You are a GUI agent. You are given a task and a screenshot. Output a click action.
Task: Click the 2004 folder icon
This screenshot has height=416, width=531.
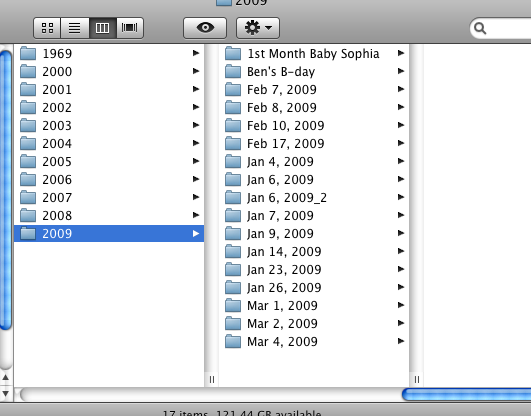(x=28, y=143)
